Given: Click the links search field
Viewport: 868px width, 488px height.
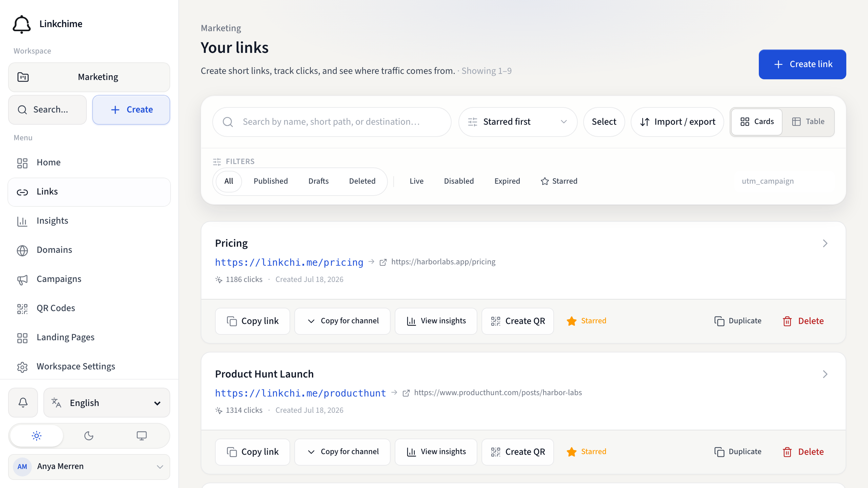Looking at the screenshot, I should coord(332,122).
